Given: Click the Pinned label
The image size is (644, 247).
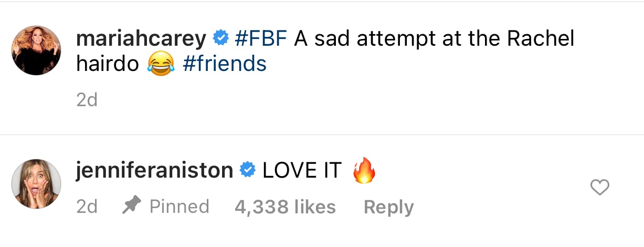Looking at the screenshot, I should pos(179,207).
